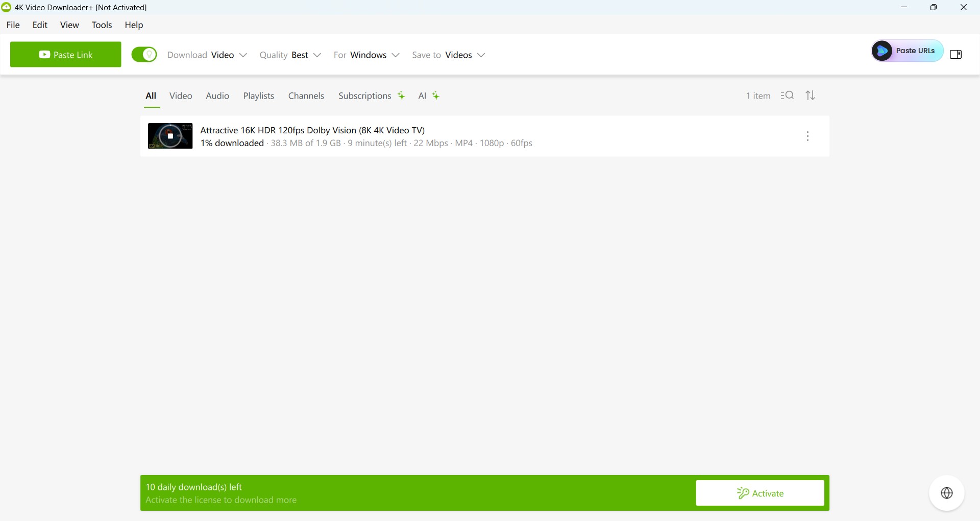980x521 pixels.
Task: Click the green Paste Link button
Action: pos(66,55)
